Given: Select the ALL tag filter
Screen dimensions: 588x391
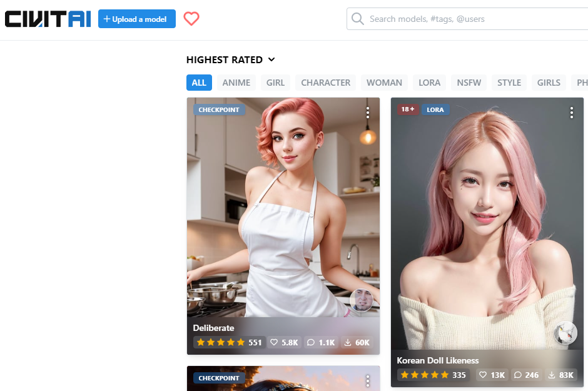Looking at the screenshot, I should 199,83.
